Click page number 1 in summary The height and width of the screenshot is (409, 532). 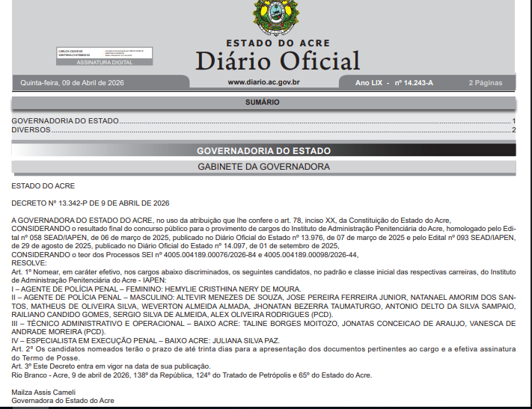514,121
